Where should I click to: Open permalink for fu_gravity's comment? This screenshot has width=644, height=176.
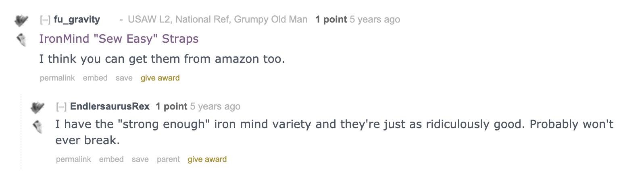[57, 78]
